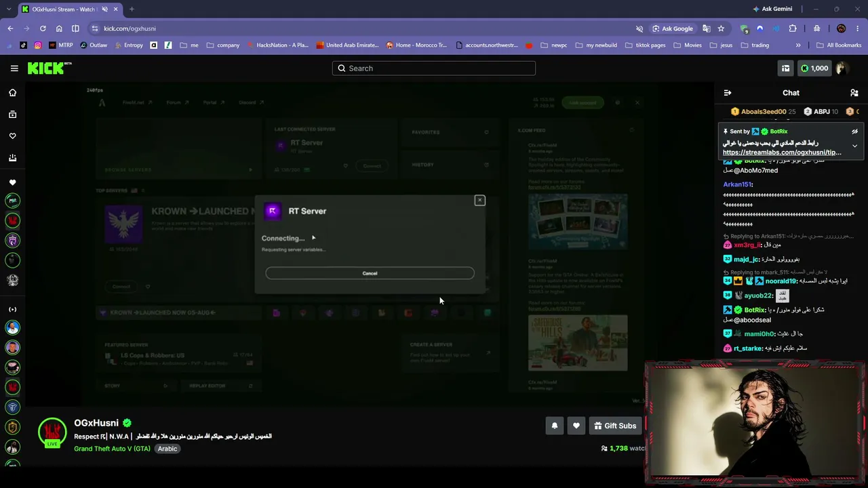Viewport: 868px width, 488px height.
Task: Open the OGxHusni live avatar
Action: pos(52,433)
